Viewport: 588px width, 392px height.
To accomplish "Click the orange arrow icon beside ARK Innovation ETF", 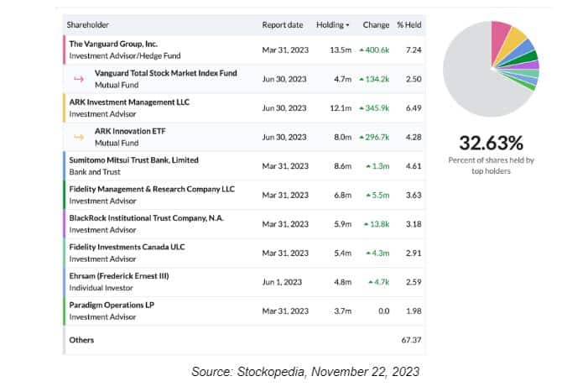I will pos(80,137).
